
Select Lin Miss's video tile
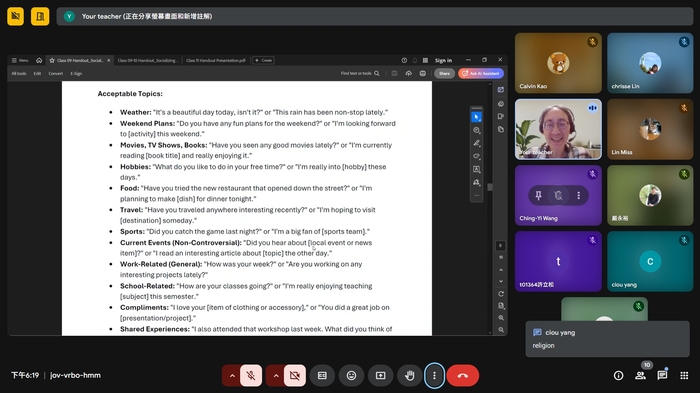[x=650, y=129]
